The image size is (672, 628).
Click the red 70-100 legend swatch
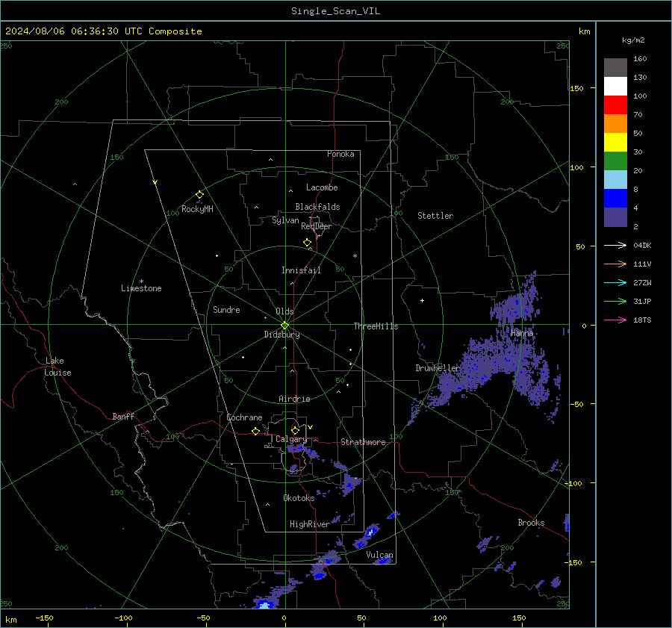(615, 105)
